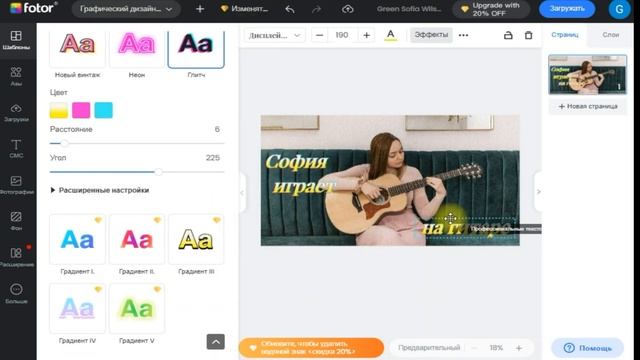Collapse the left panel with arrow handle
The width and height of the screenshot is (640, 360).
coord(242,192)
